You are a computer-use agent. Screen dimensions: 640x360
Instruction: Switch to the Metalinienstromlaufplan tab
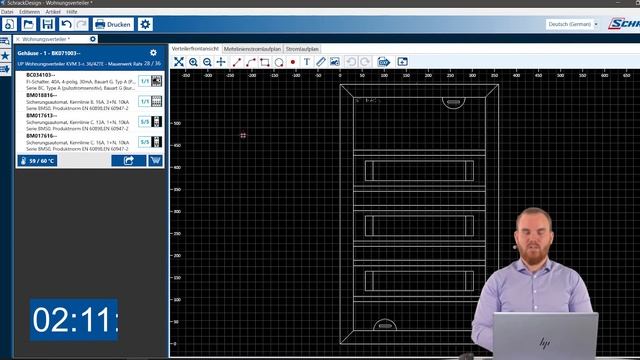pos(253,49)
